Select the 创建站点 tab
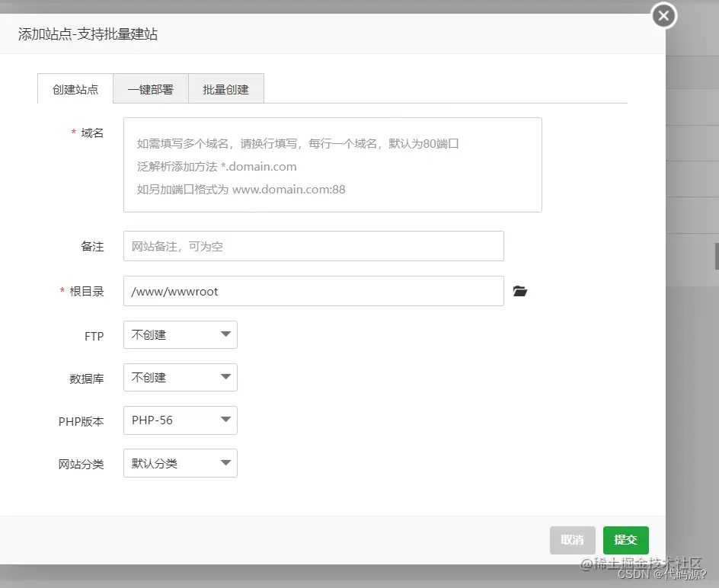719x588 pixels. pyautogui.click(x=75, y=88)
